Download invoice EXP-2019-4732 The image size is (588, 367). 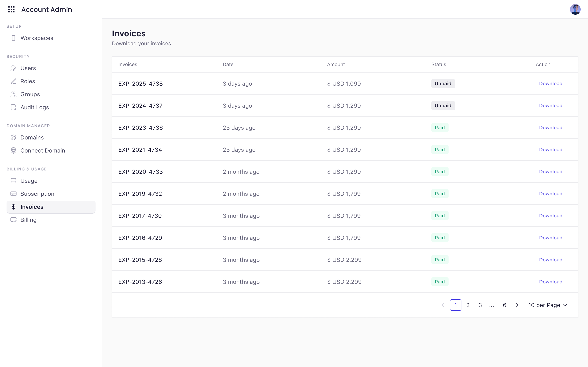pyautogui.click(x=550, y=194)
